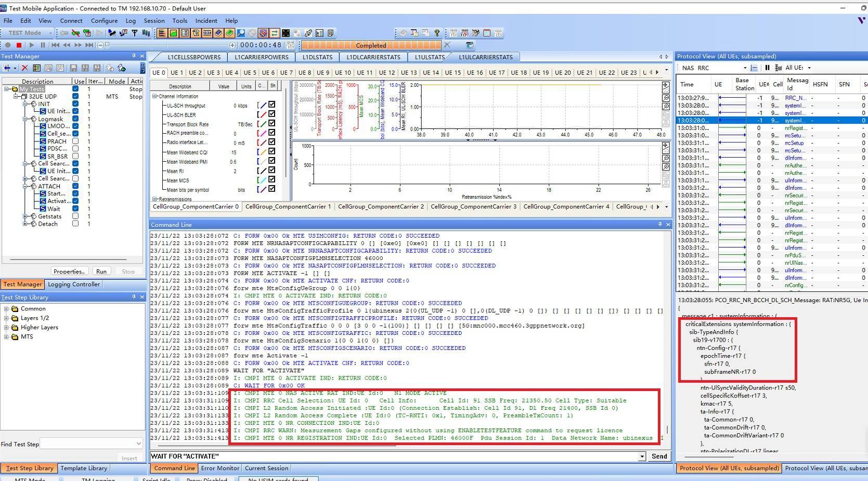The width and height of the screenshot is (868, 481).
Task: Click the green-orange swap arrows toolbar icon
Action: point(274,33)
